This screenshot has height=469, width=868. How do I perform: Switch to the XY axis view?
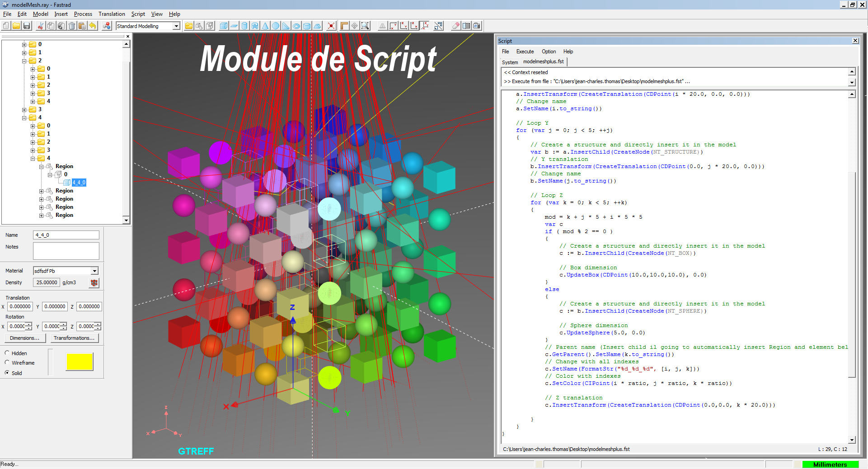pyautogui.click(x=393, y=26)
